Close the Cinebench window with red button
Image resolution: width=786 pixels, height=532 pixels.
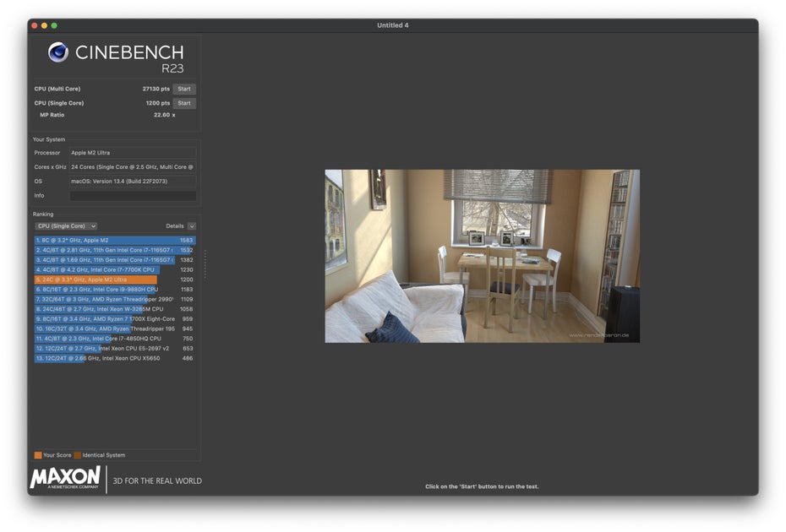[x=35, y=25]
